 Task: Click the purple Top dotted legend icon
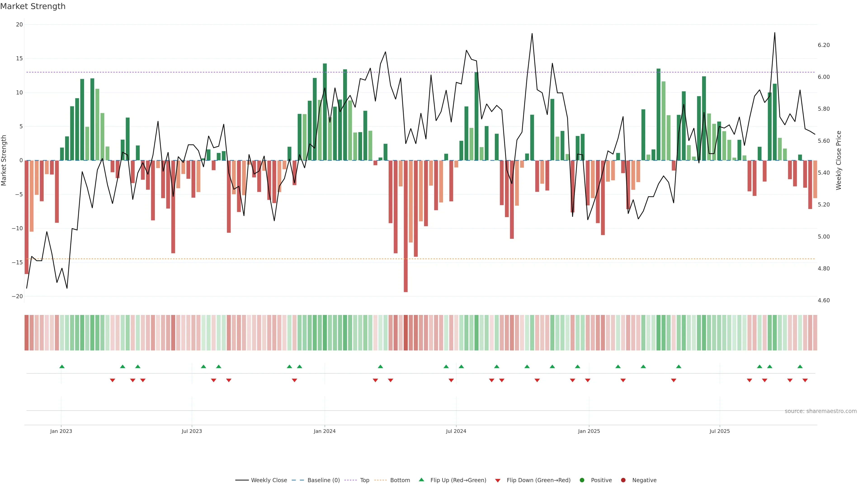pos(350,480)
